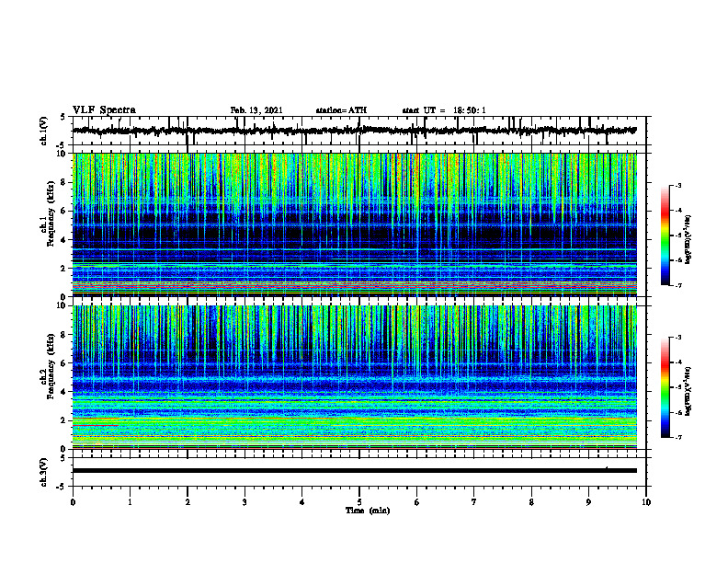Viewport: 728px width, 563px height.
Task: Click tick label "9" on the time axis
Action: 588,502
